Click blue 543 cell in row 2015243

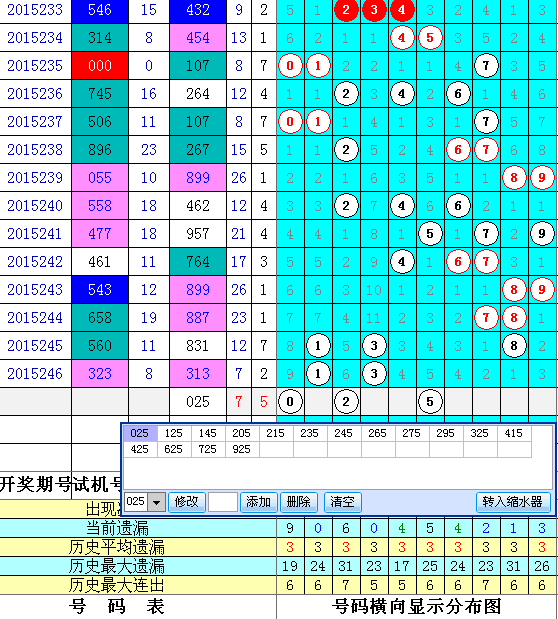click(100, 290)
